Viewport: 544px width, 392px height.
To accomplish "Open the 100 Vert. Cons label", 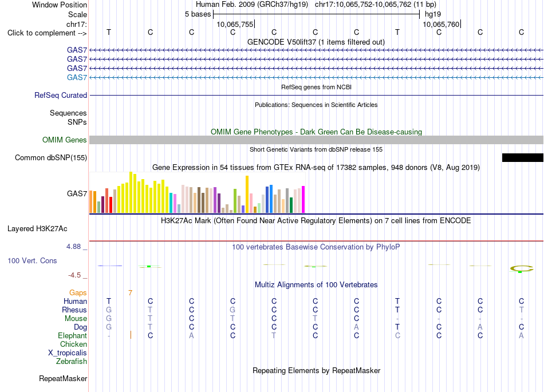I will 32,260.
